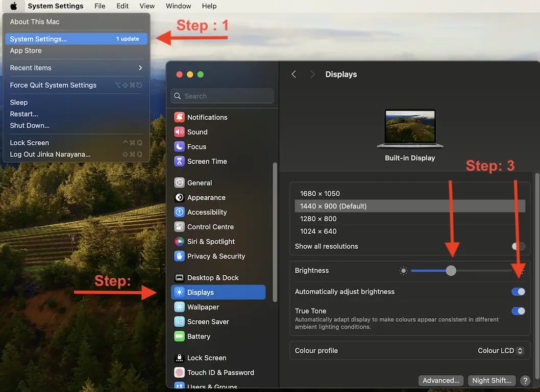The image size is (540, 392).
Task: Open Sound settings via speaker icon
Action: point(179,132)
